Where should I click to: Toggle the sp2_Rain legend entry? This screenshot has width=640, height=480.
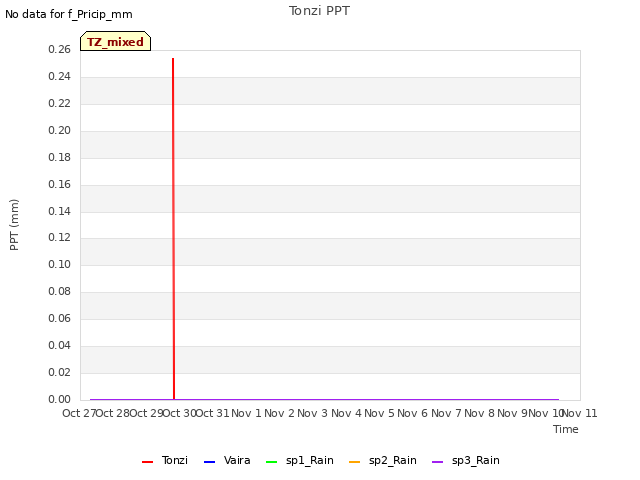(x=383, y=460)
